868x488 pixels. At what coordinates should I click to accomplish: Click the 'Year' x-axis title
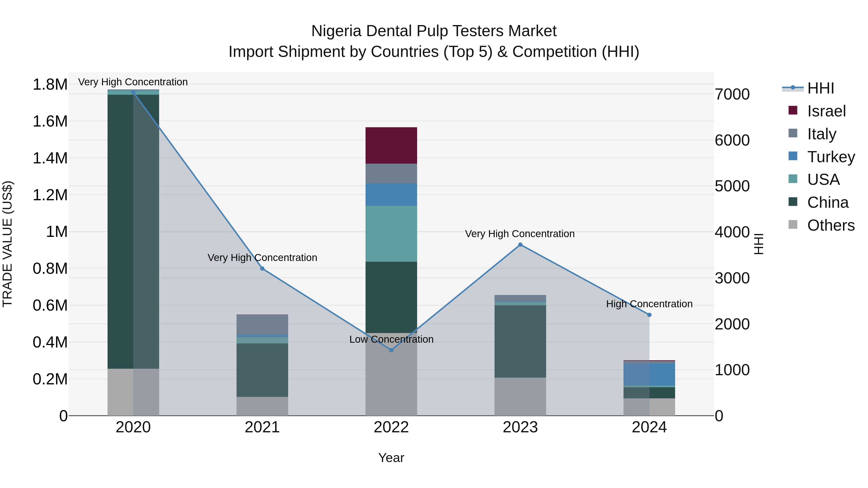point(391,458)
